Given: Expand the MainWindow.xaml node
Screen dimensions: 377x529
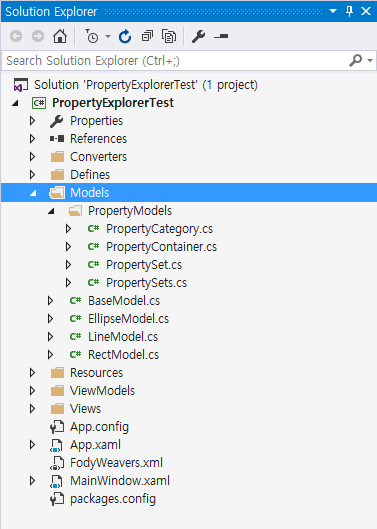Looking at the screenshot, I should pyautogui.click(x=32, y=480).
